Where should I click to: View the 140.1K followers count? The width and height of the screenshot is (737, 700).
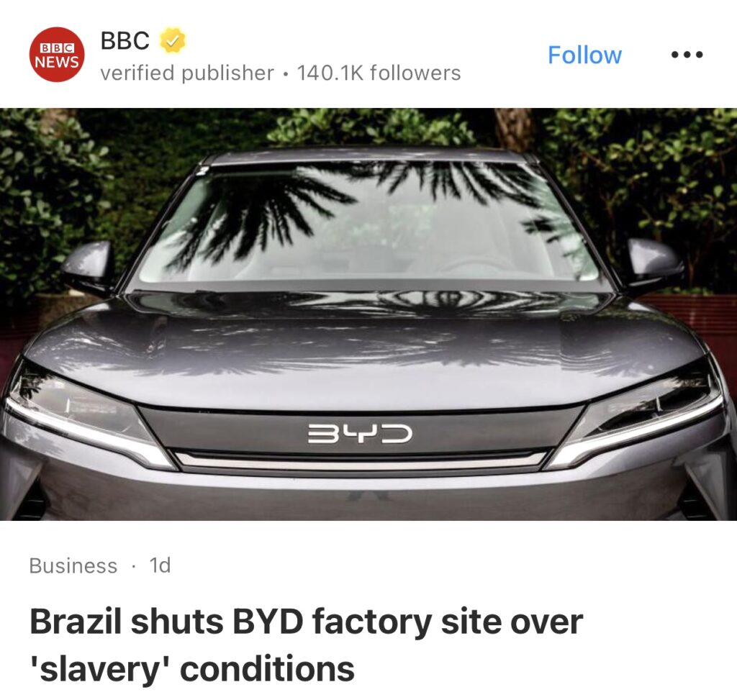[x=379, y=73]
